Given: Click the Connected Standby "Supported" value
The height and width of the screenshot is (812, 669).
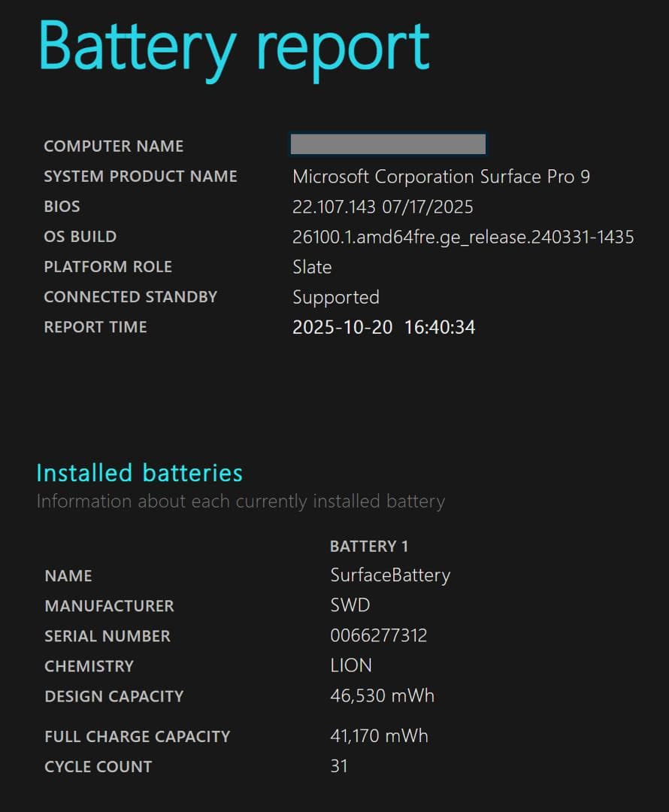Looking at the screenshot, I should pyautogui.click(x=335, y=297).
